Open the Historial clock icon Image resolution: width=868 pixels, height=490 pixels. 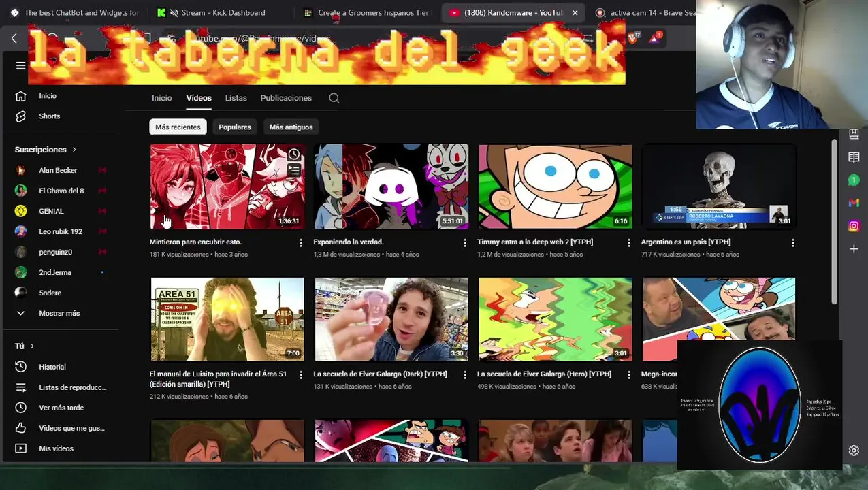pos(20,367)
